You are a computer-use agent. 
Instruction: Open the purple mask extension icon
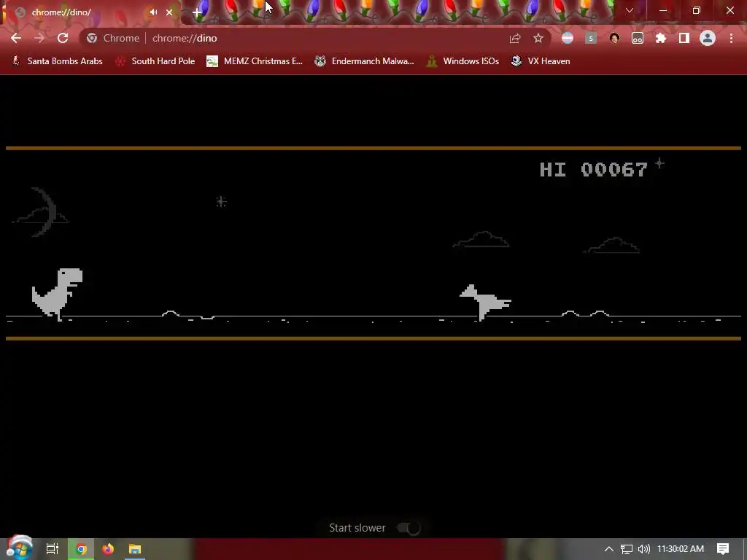(638, 38)
